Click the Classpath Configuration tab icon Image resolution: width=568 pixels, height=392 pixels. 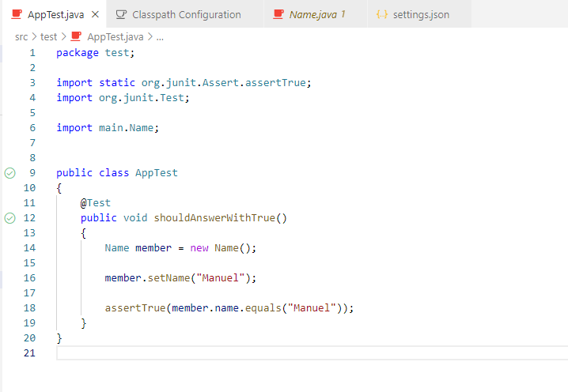[x=121, y=15]
